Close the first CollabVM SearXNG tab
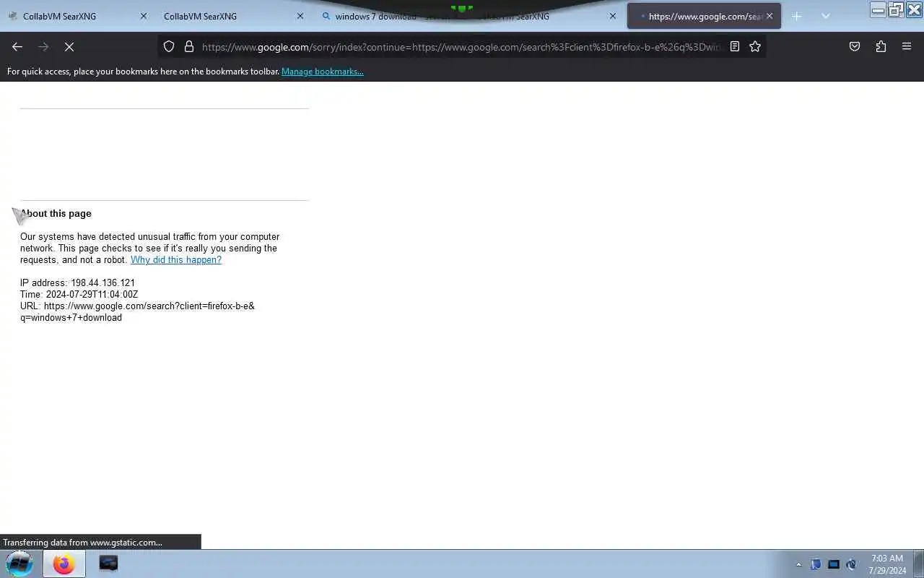924x578 pixels. (x=144, y=16)
